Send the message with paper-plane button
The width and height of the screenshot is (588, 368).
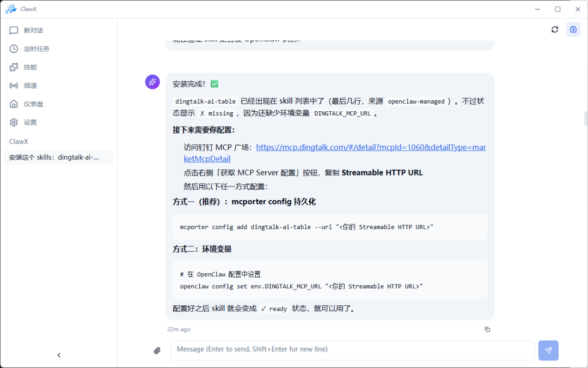pos(548,351)
